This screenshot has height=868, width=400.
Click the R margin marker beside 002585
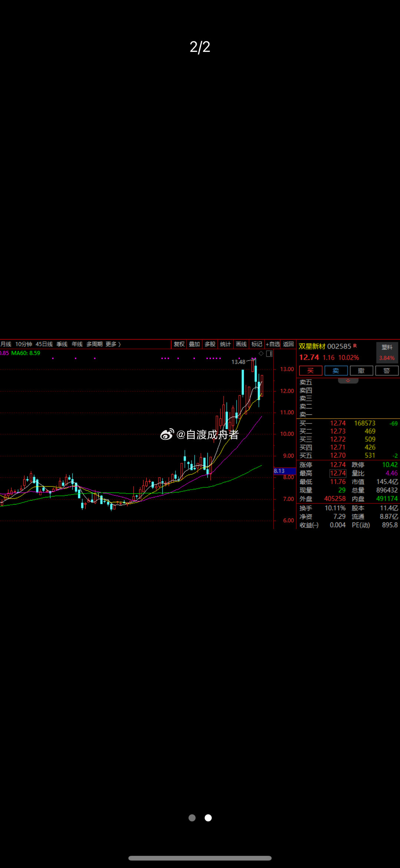tap(355, 346)
